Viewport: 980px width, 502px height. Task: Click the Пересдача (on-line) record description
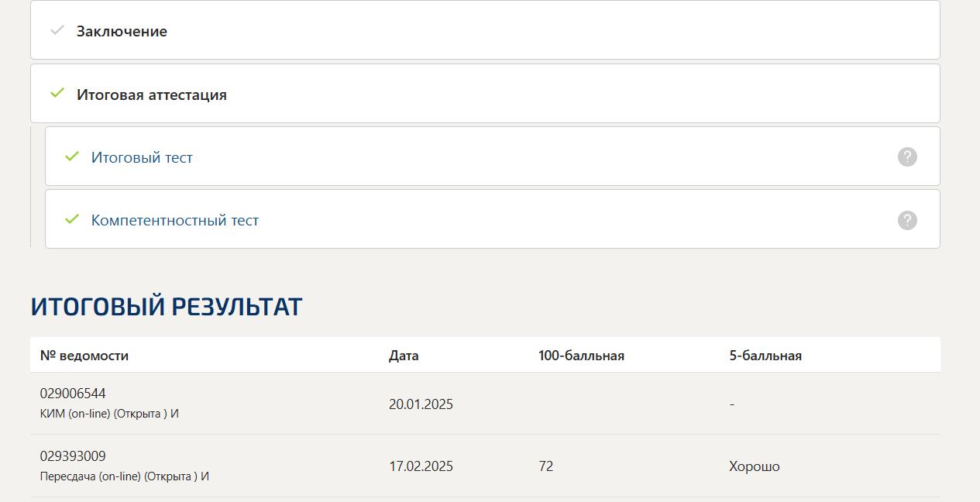point(125,476)
